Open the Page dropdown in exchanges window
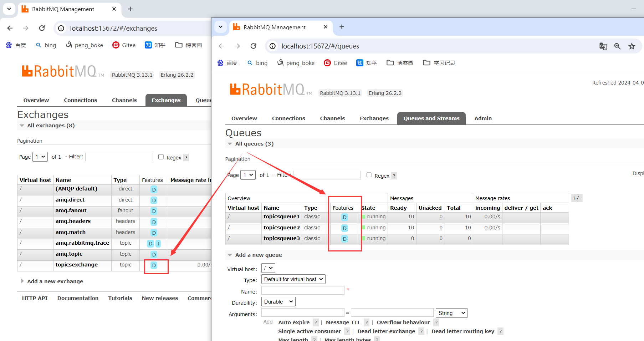Image resolution: width=644 pixels, height=341 pixels. [x=40, y=157]
